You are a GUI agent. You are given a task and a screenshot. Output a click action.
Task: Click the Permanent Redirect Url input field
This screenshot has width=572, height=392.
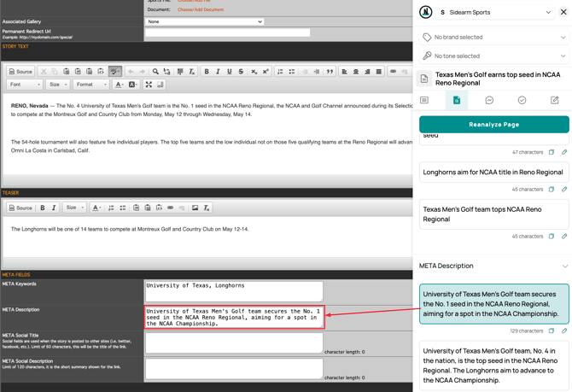coord(227,33)
